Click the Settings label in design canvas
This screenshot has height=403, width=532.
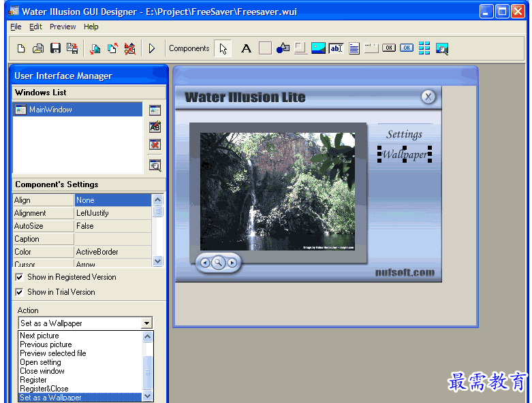(404, 134)
